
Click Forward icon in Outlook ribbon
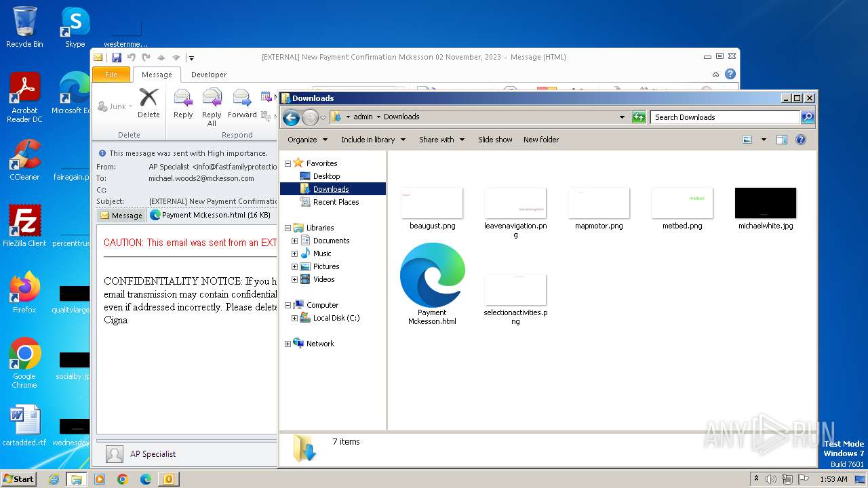(x=242, y=103)
